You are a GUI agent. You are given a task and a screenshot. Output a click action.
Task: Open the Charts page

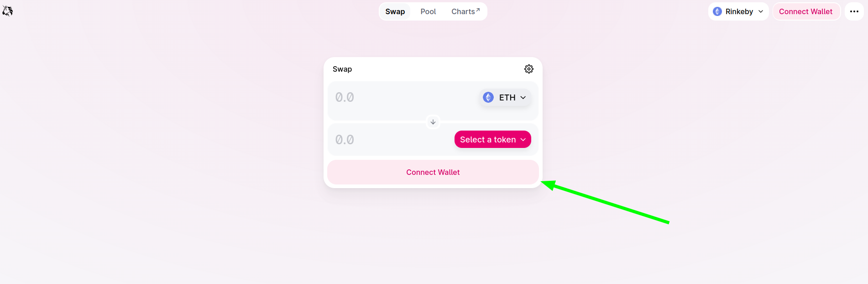coord(464,11)
